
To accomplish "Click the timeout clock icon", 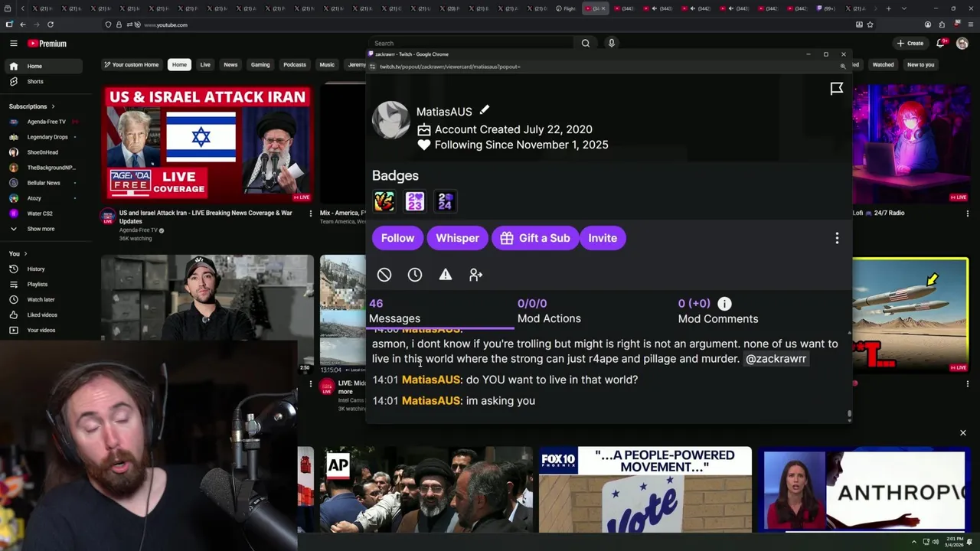I will pos(415,275).
